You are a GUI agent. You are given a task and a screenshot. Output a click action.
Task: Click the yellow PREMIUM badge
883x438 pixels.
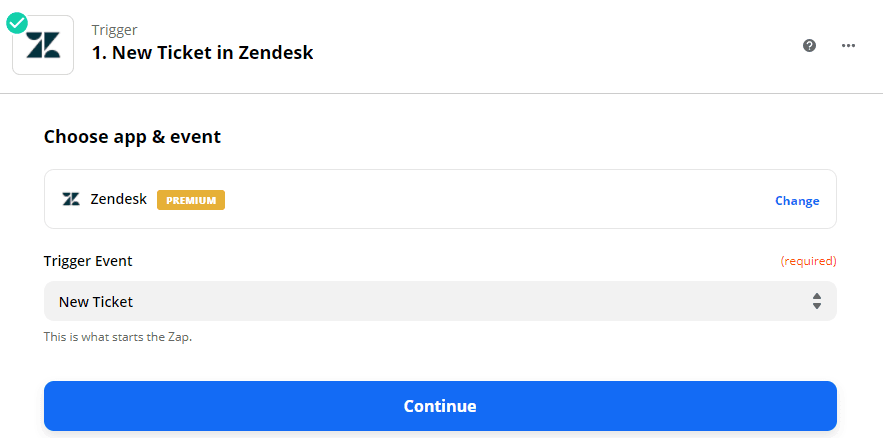[x=191, y=199]
